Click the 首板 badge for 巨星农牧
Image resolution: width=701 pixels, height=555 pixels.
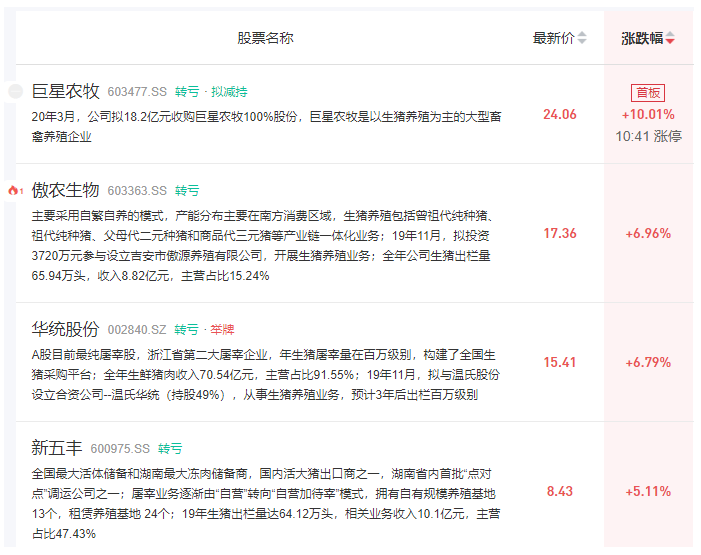coord(648,93)
